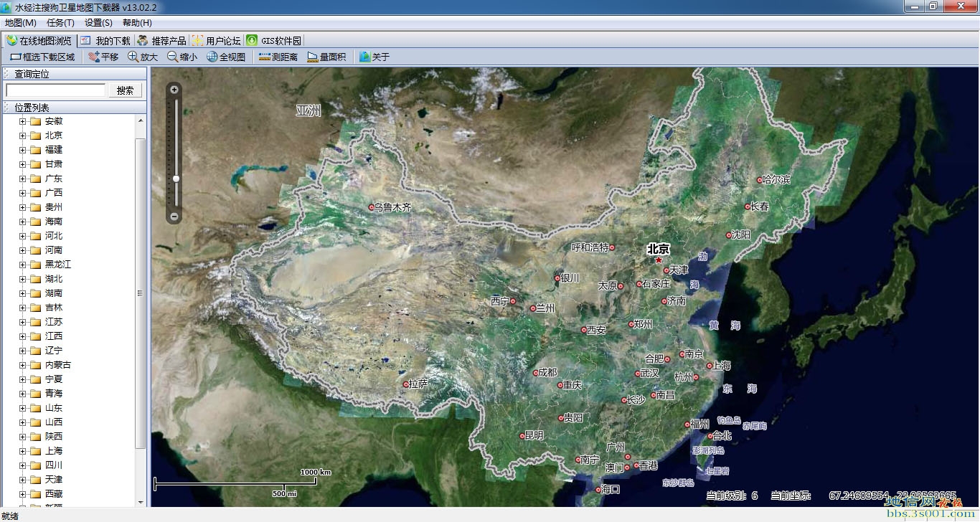Click the location list scrollbar down arrow

click(x=141, y=502)
